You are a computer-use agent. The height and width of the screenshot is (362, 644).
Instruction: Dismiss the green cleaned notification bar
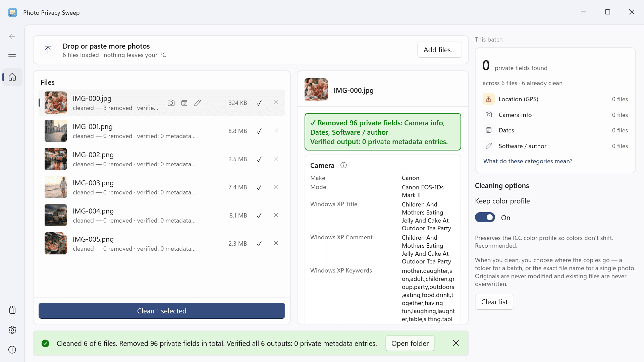456,343
